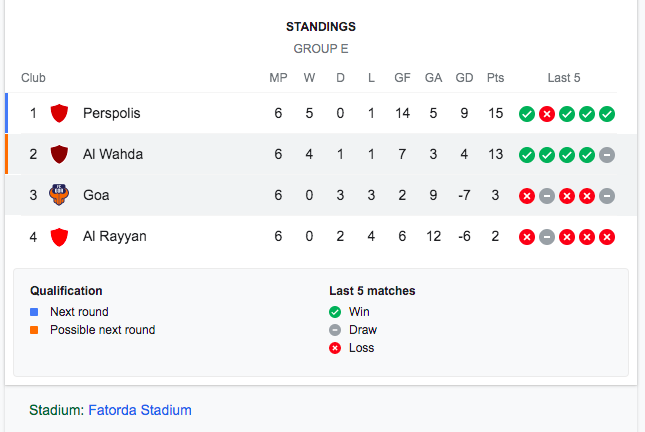The height and width of the screenshot is (432, 645).
Task: Click the Al Rayyan red shield logo
Action: coord(59,237)
